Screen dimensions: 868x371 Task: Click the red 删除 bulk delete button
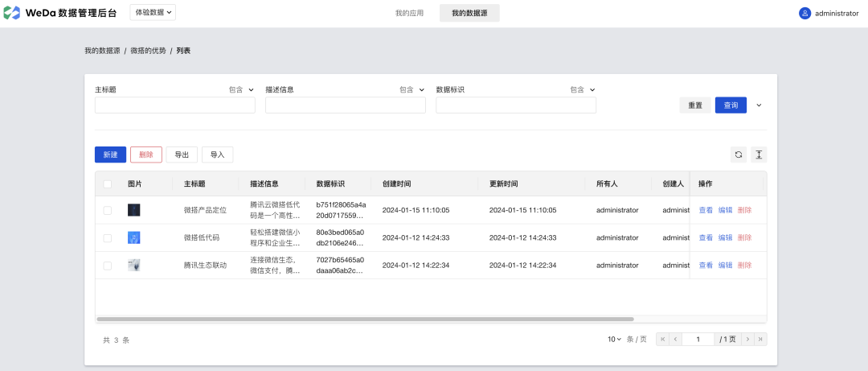click(x=146, y=155)
